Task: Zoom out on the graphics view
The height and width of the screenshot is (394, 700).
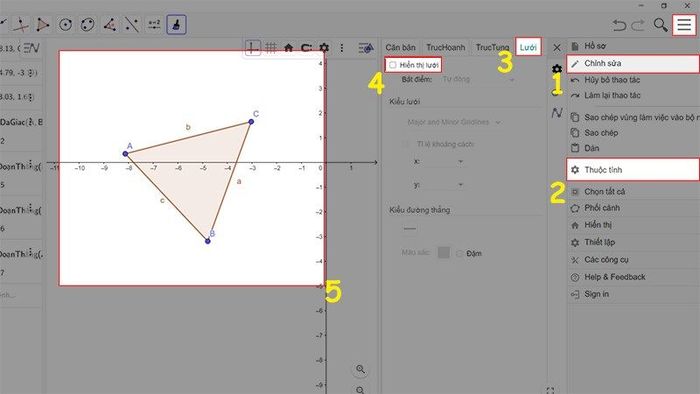Action: (x=360, y=390)
